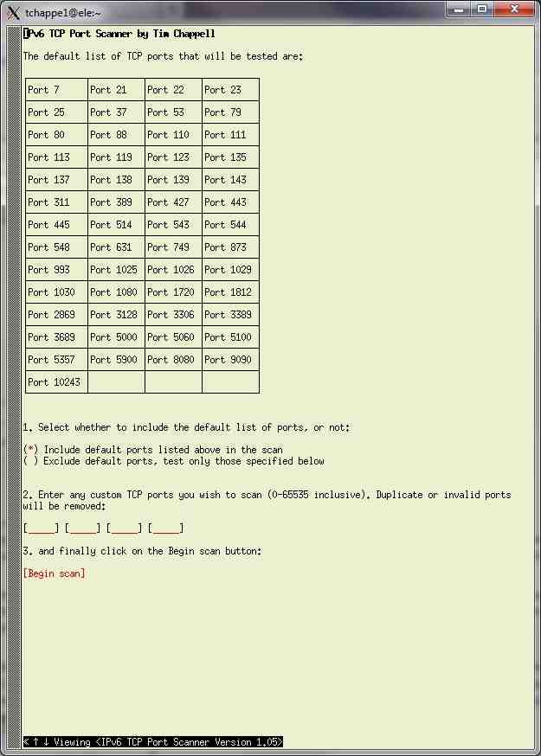Click the X11 icon in the title bar
The height and width of the screenshot is (756, 541).
click(x=13, y=10)
